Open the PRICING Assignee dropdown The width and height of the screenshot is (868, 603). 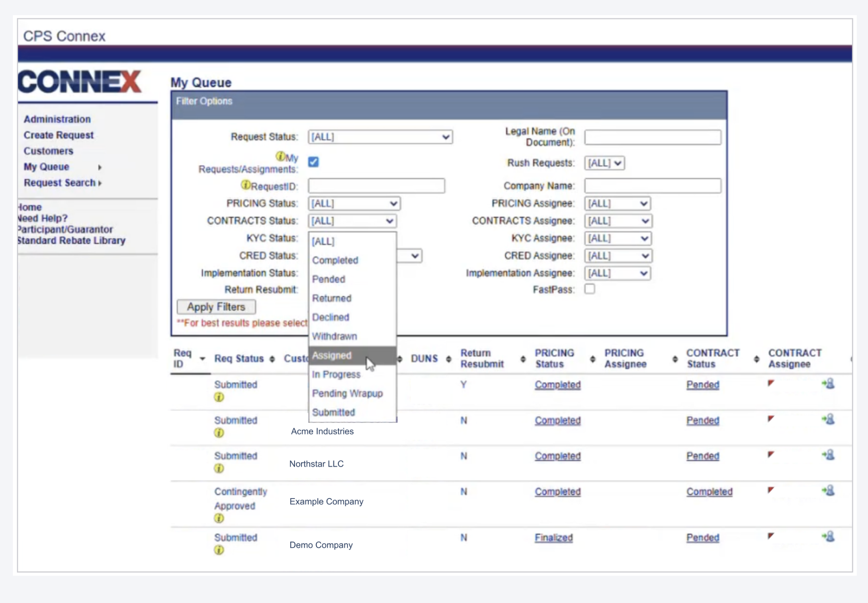click(618, 203)
